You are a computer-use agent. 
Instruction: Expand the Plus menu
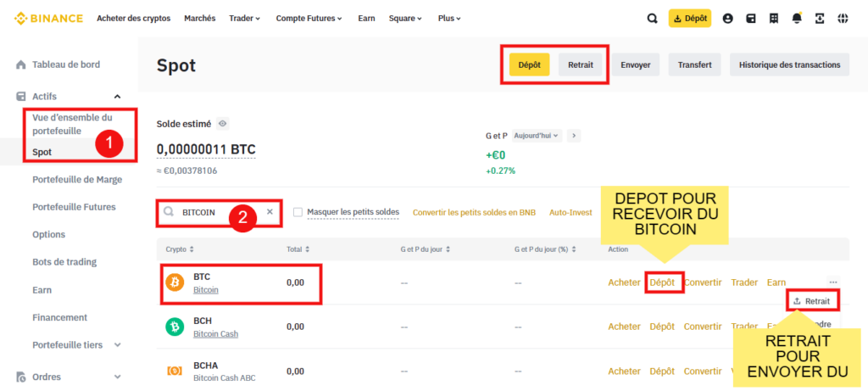pyautogui.click(x=449, y=19)
